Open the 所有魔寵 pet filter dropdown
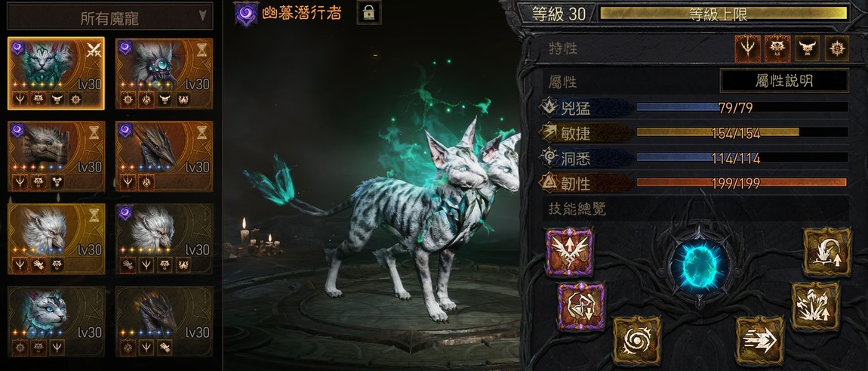868x371 pixels. [x=109, y=18]
